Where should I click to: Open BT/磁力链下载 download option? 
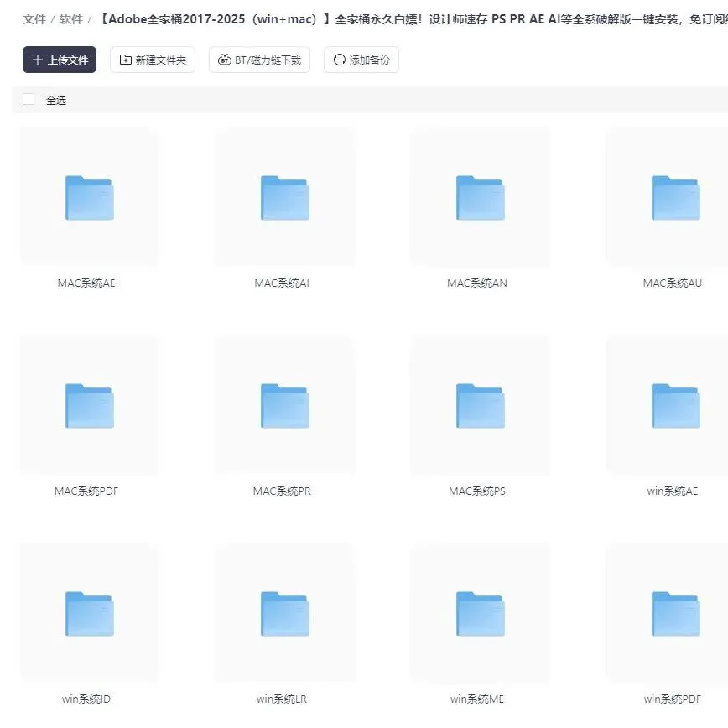click(x=259, y=60)
